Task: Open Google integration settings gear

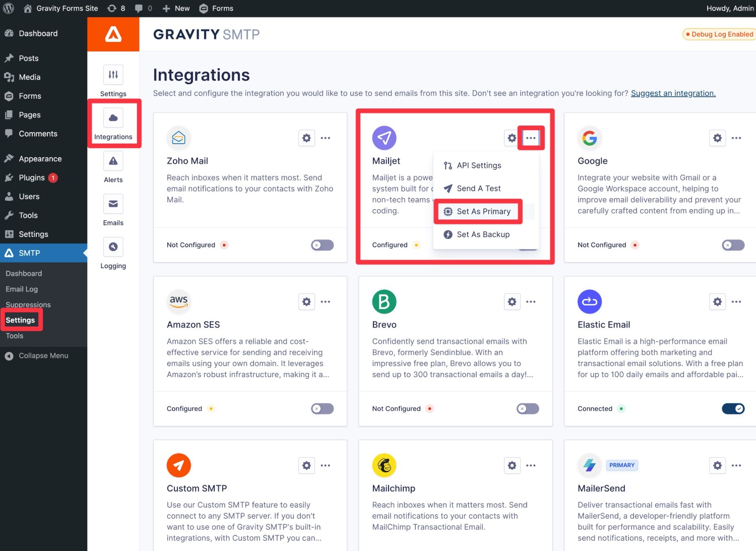Action: pyautogui.click(x=717, y=138)
